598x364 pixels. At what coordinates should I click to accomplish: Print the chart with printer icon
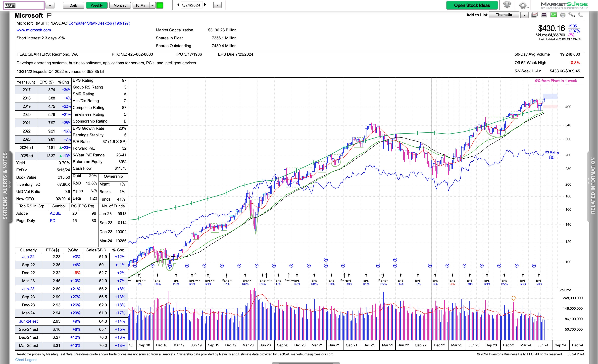pyautogui.click(x=563, y=15)
